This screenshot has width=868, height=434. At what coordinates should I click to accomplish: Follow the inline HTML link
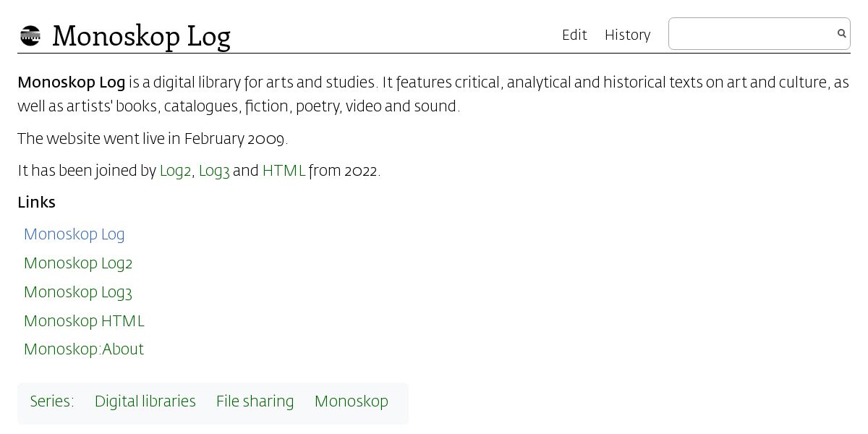[x=284, y=171]
